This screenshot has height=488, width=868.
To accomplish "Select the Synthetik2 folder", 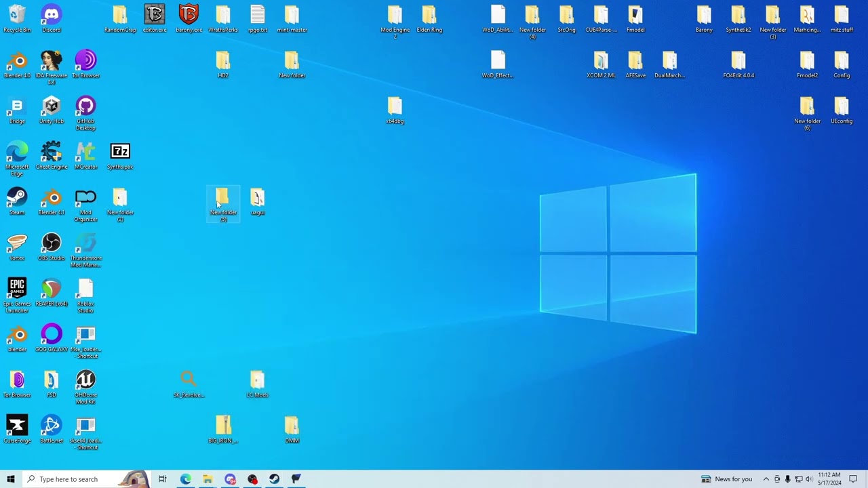I will 738,19.
